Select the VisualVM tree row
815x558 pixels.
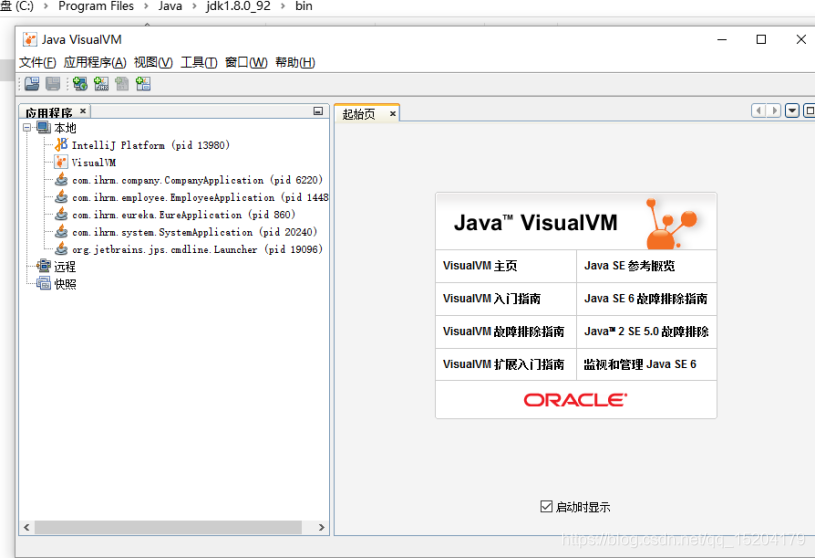[94, 163]
